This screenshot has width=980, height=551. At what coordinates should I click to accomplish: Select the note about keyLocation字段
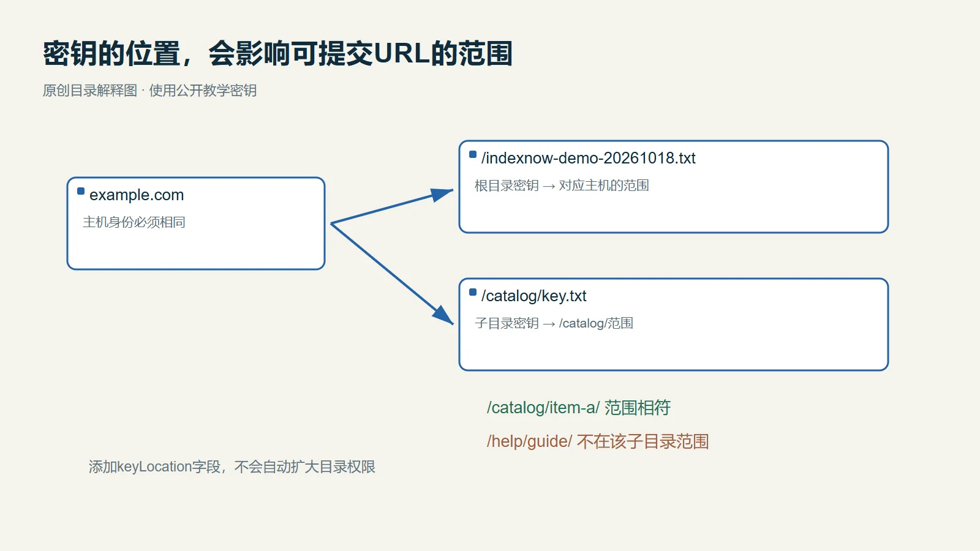[x=232, y=467]
